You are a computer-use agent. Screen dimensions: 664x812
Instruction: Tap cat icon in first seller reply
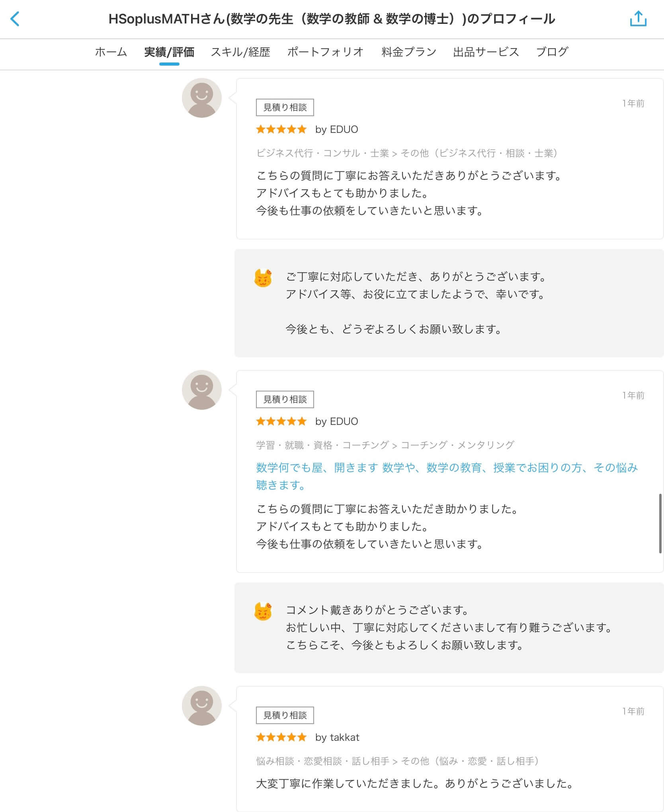click(x=263, y=278)
